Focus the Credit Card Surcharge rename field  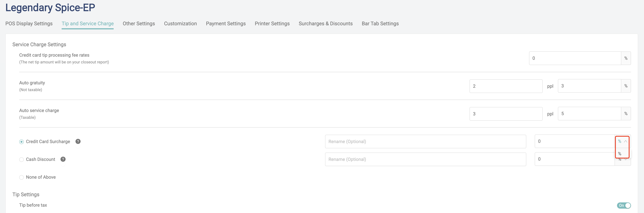point(425,142)
